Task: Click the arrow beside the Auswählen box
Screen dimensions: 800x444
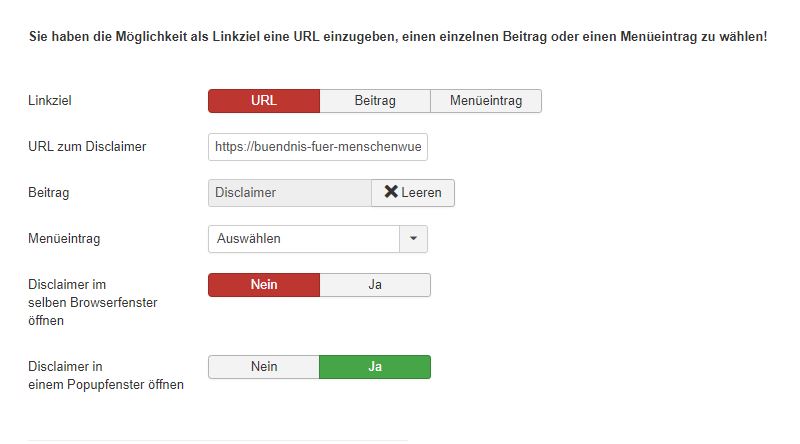Action: tap(414, 239)
